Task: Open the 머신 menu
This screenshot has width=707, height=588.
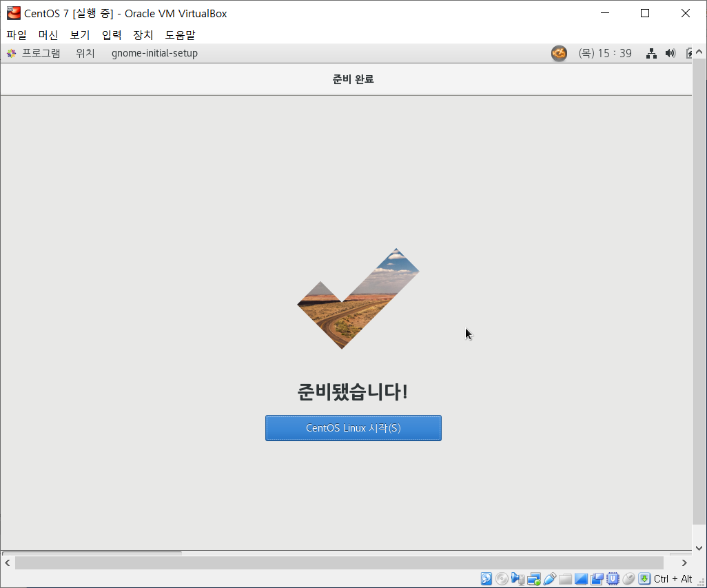Action: 48,34
